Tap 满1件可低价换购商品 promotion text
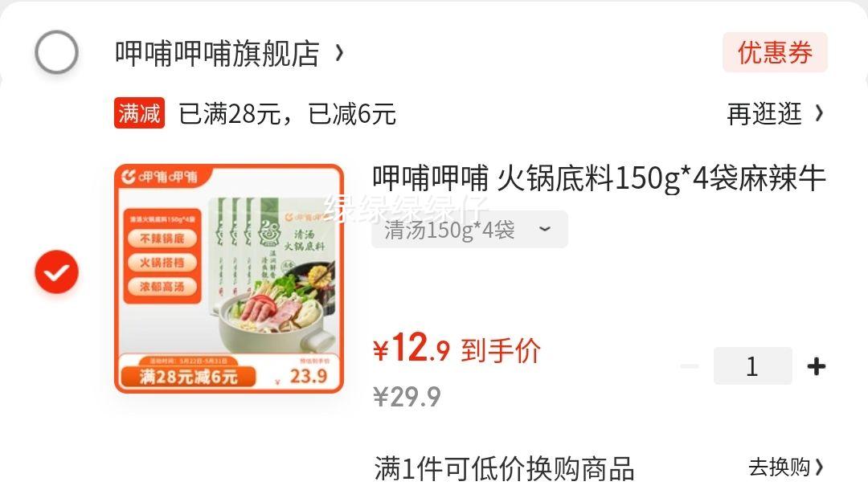Image resolution: width=868 pixels, height=498 pixels. click(504, 468)
